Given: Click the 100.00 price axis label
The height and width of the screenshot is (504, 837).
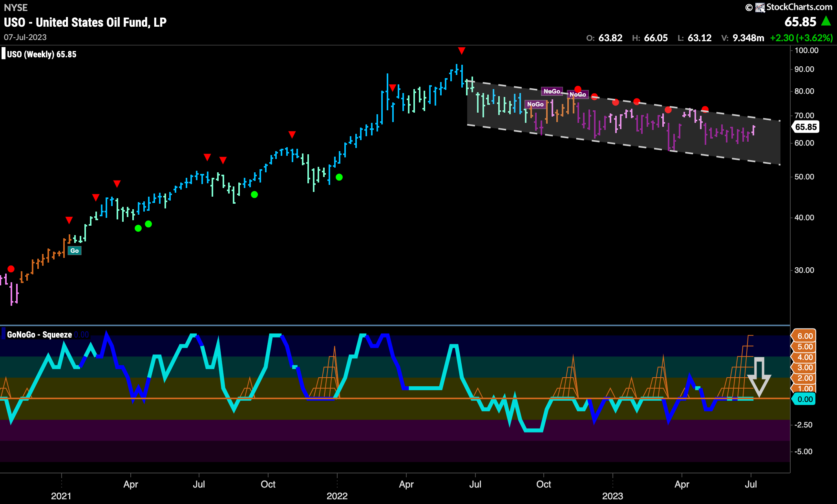Looking at the screenshot, I should click(x=806, y=50).
